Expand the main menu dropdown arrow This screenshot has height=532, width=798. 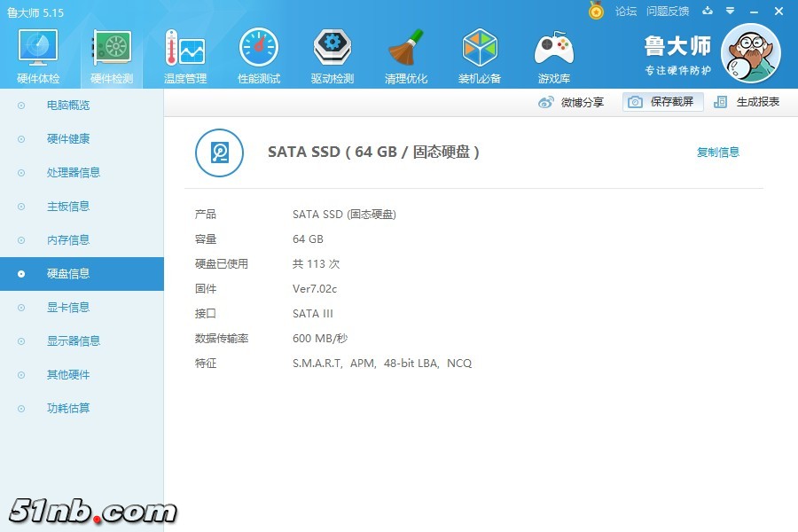coord(730,11)
